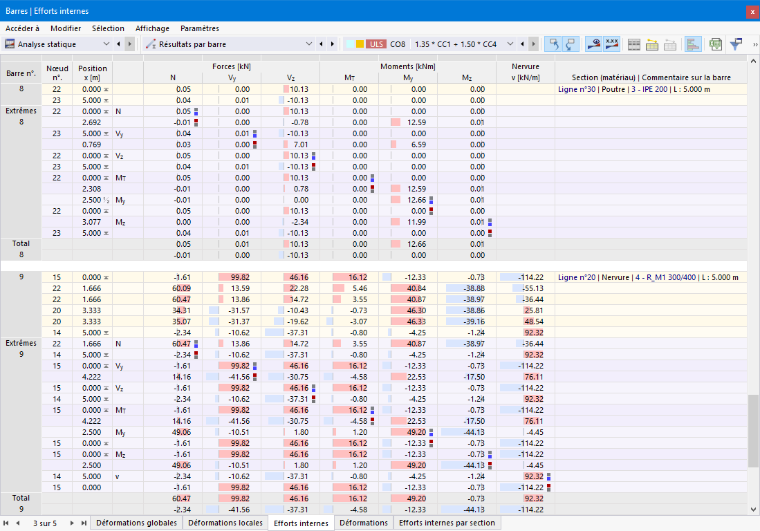The image size is (760, 531).
Task: Switch to Efforts internes par section tab
Action: click(447, 523)
